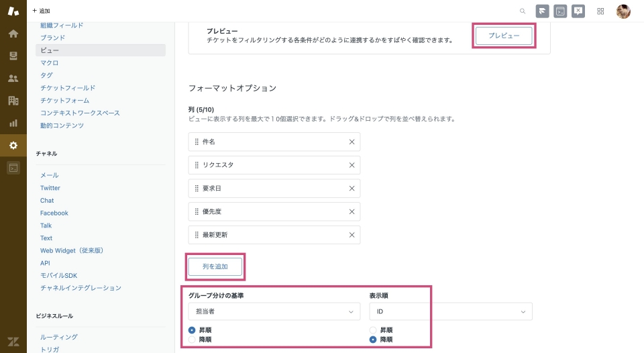Remove the 件名 column with X
Screen dimensions: 644x353
click(x=352, y=142)
